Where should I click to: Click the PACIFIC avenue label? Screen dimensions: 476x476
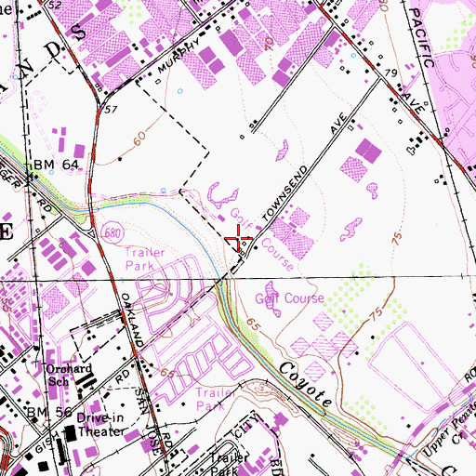tap(421, 38)
